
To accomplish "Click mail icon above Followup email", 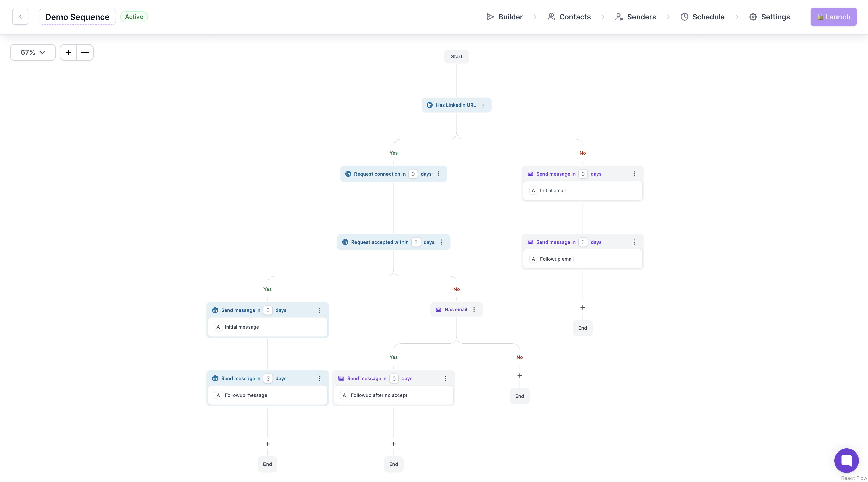I will click(x=530, y=242).
